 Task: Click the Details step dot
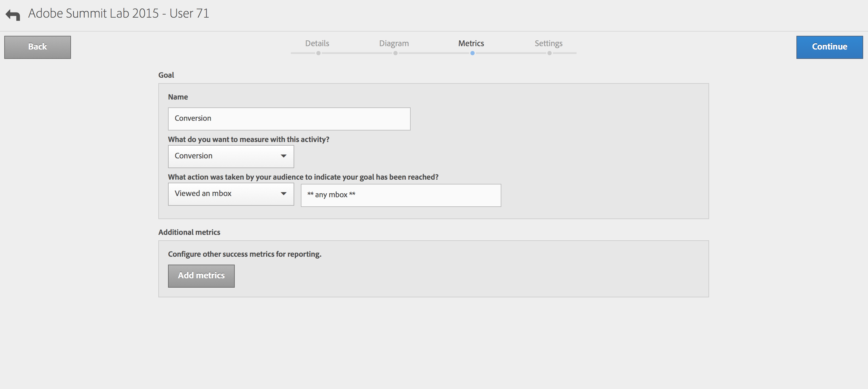coord(318,53)
